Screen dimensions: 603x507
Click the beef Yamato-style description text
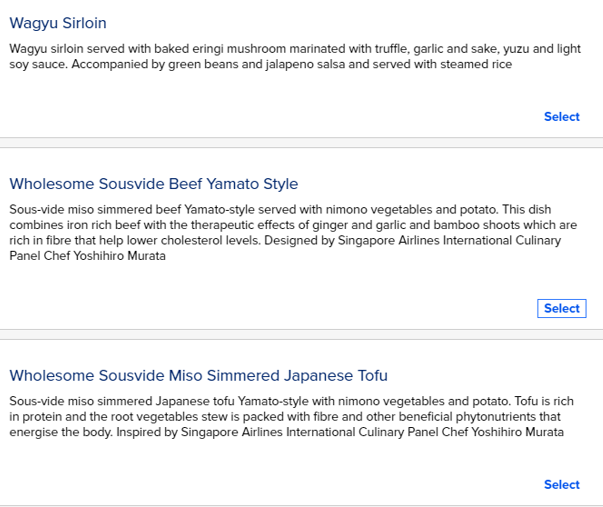point(290,233)
